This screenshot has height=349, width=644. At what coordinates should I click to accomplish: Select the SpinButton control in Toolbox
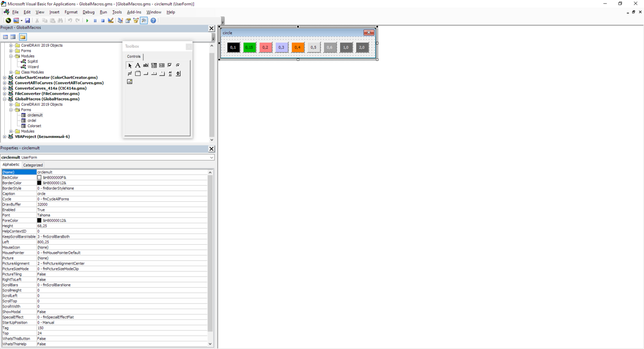coord(178,74)
